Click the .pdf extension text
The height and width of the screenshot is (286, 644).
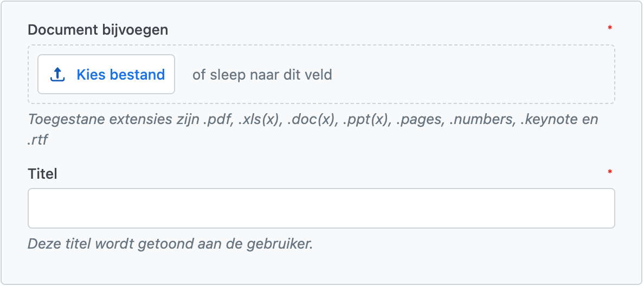click(x=218, y=119)
